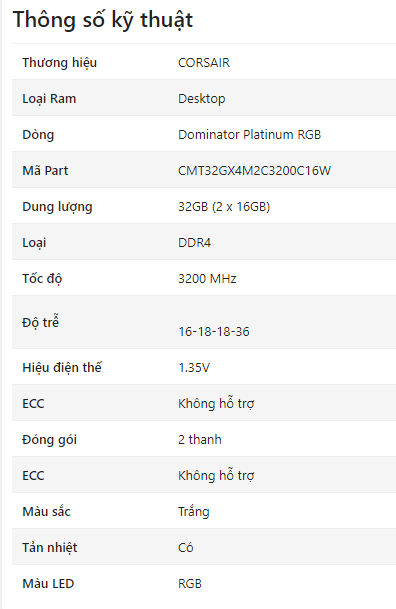Select the '32GB (2 x 16GB)' capacity value

pos(224,207)
